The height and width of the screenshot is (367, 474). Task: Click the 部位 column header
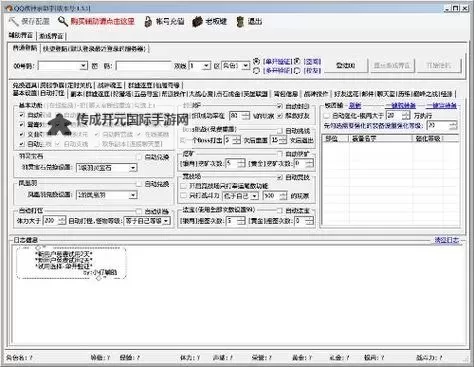click(335, 139)
